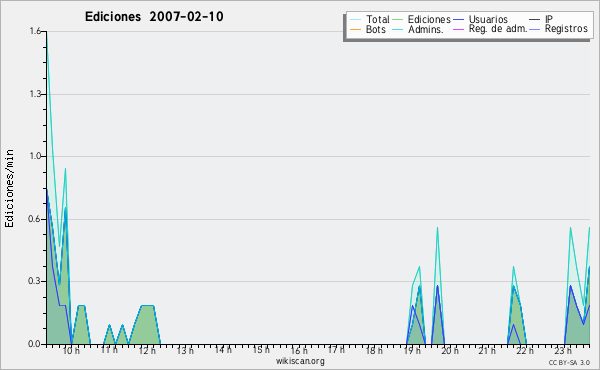Click the 18 h x-axis tick label

pyautogui.click(x=374, y=351)
